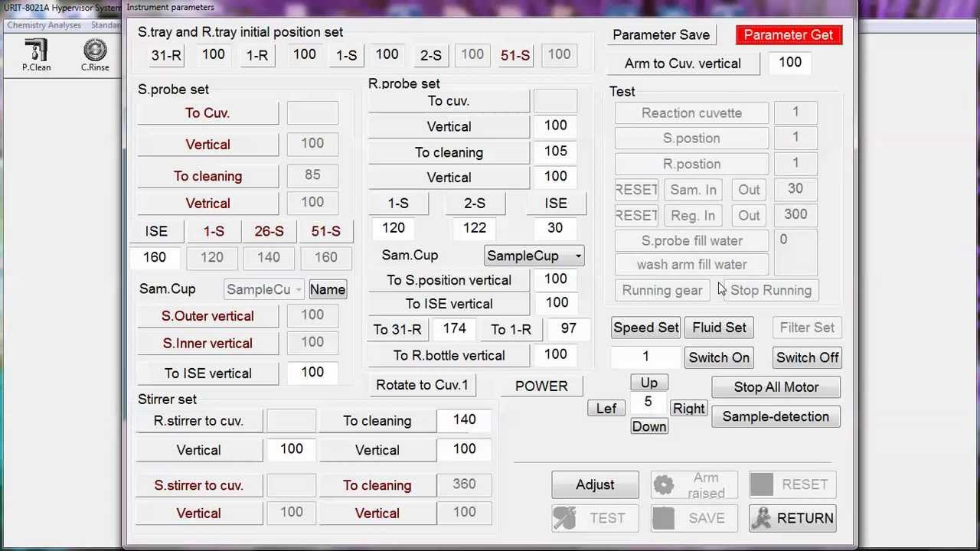Screen dimensions: 980x551
Task: Click the Arm to Cuv. vertical value field
Action: tap(790, 63)
